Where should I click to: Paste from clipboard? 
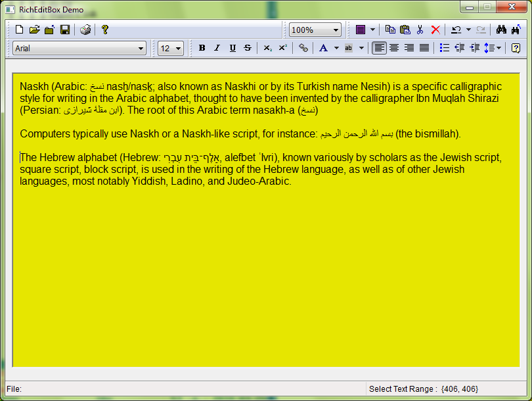[x=405, y=30]
